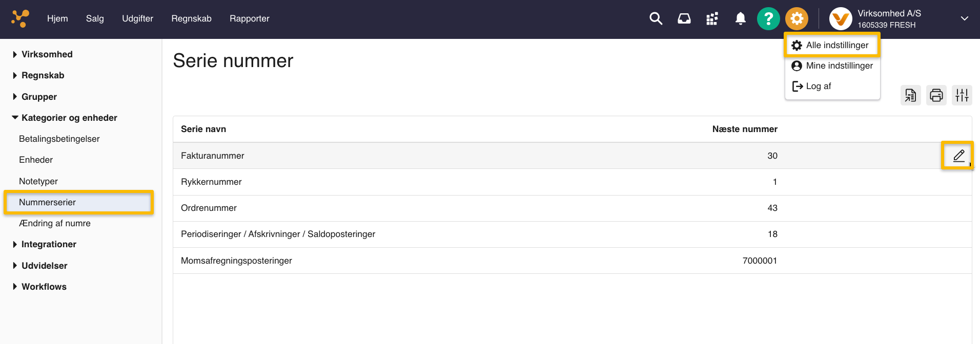Click the pencil edit icon for Fakturanummer

958,156
